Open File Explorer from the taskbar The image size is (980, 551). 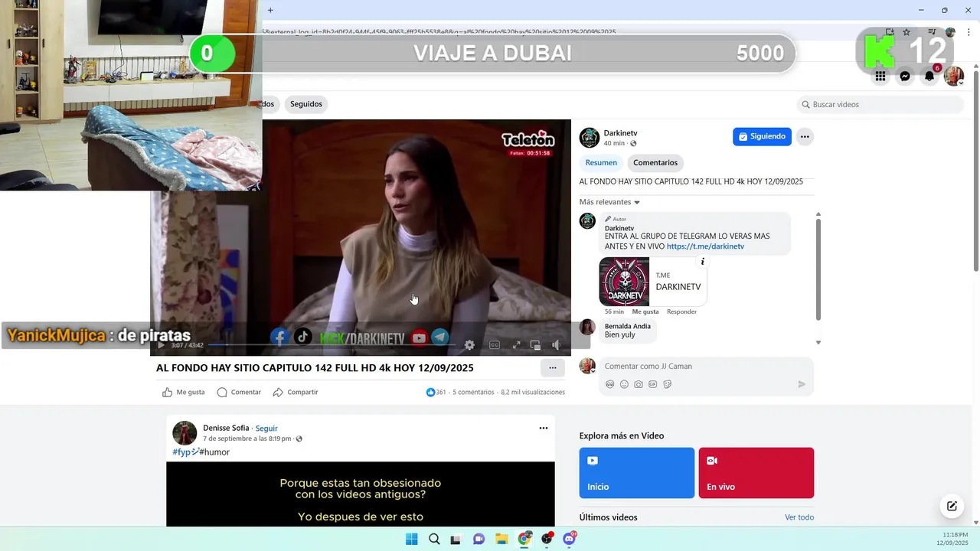click(501, 539)
